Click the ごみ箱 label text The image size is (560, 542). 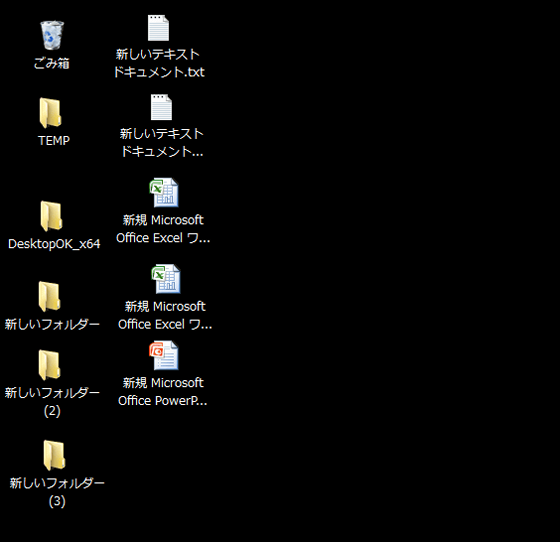click(x=52, y=64)
